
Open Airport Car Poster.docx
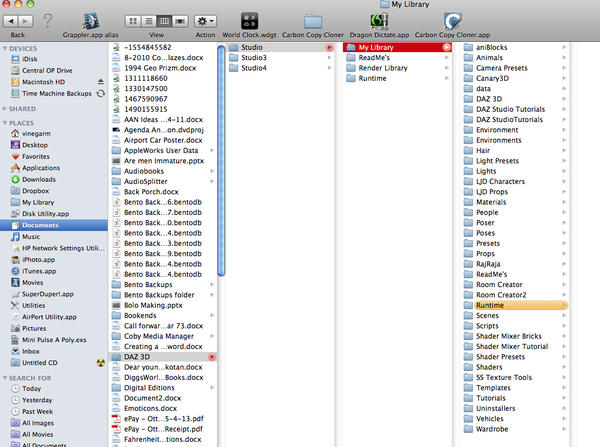coord(163,140)
